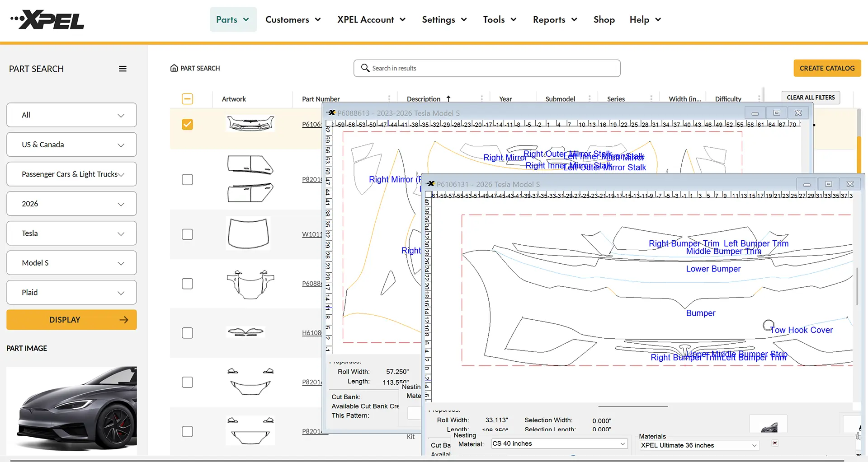Toggle the select-all checkbox in the table header
Viewport: 868px width, 462px height.
[187, 98]
